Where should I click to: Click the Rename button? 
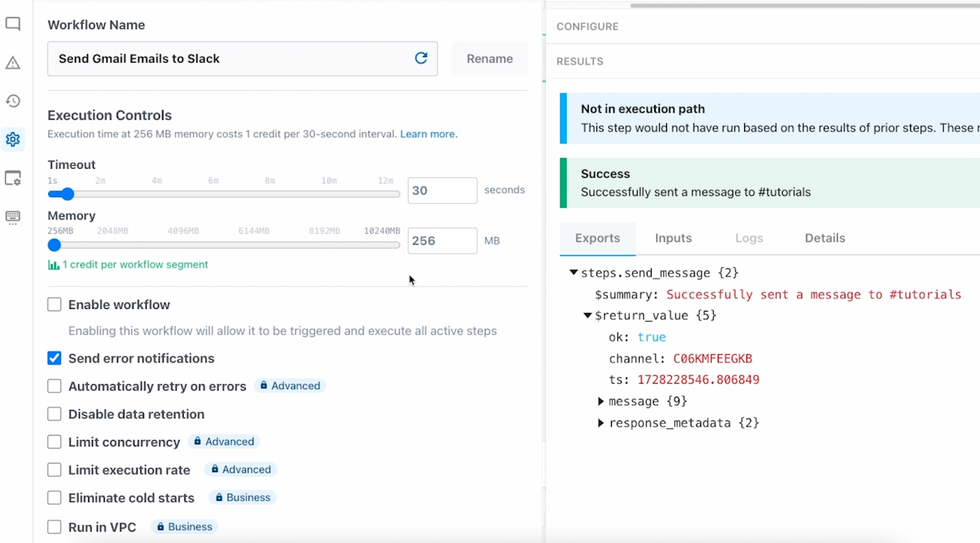(489, 59)
